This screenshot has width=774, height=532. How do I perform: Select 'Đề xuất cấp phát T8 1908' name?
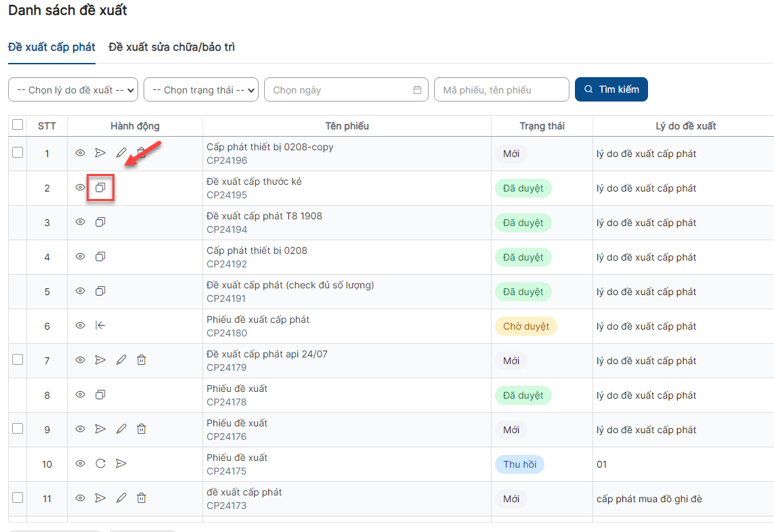pos(264,216)
